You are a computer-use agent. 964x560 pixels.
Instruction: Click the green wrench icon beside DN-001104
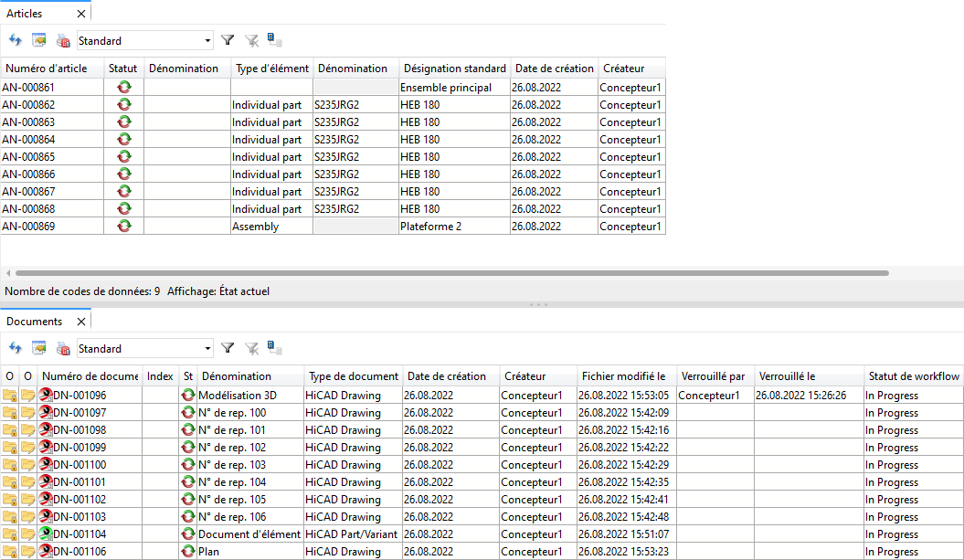point(46,534)
